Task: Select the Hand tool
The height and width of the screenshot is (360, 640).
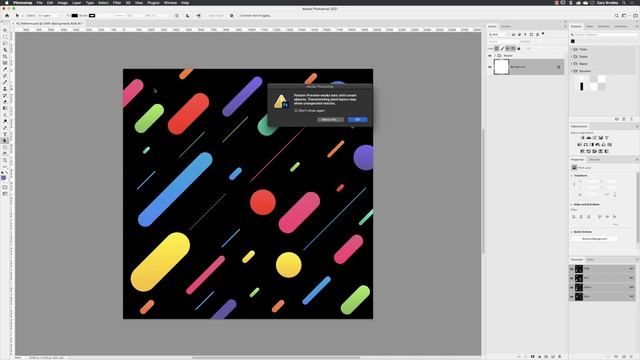Action: [x=5, y=154]
